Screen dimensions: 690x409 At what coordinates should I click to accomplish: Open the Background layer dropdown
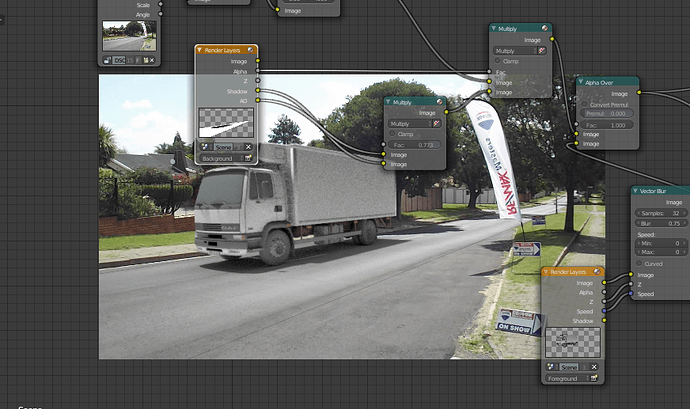point(221,158)
